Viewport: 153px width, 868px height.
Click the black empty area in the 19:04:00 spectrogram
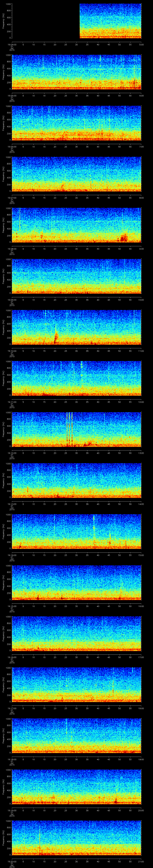pyautogui.click(x=45, y=21)
